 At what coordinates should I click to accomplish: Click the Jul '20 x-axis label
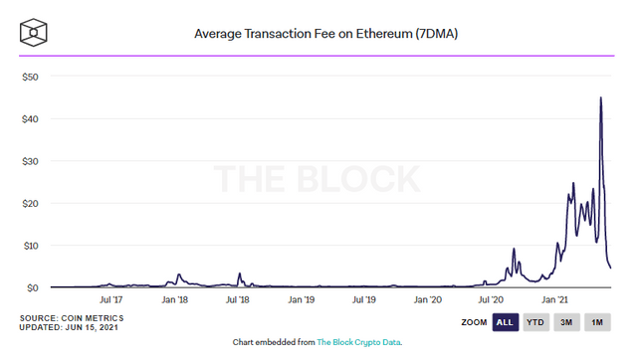[491, 300]
